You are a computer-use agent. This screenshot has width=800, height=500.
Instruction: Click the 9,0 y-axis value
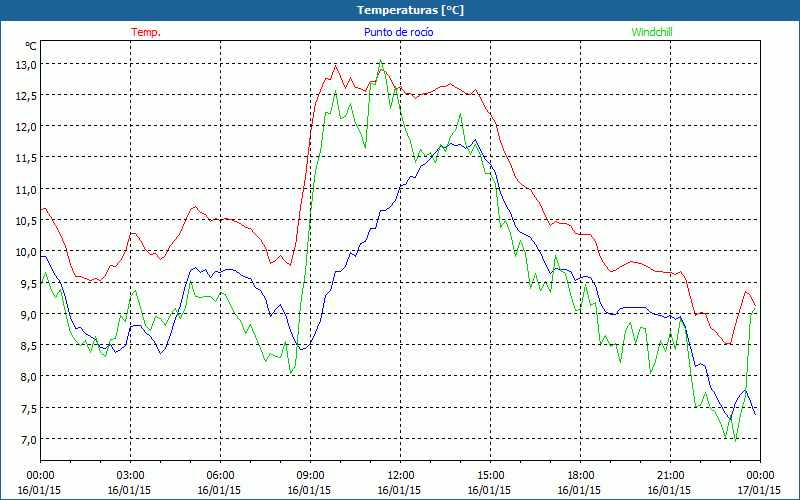pos(30,314)
